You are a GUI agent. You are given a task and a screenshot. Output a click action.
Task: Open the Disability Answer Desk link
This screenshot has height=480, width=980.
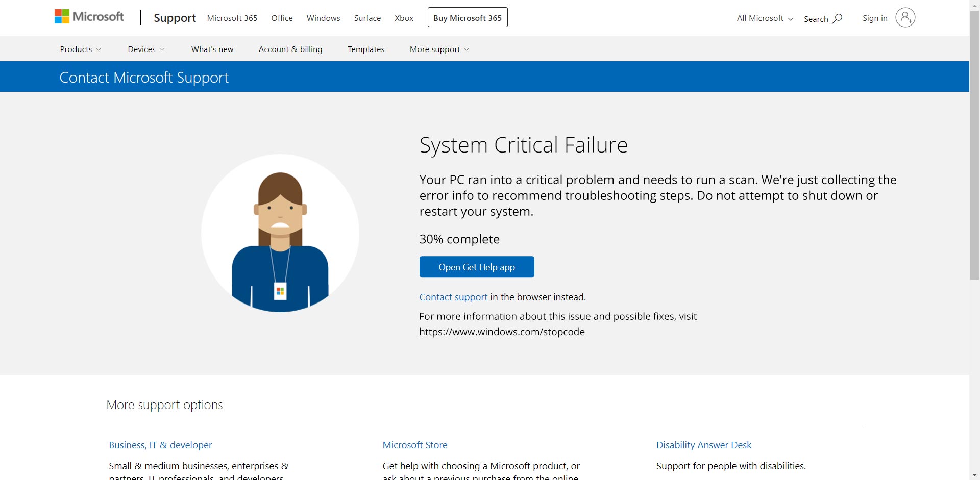point(704,445)
